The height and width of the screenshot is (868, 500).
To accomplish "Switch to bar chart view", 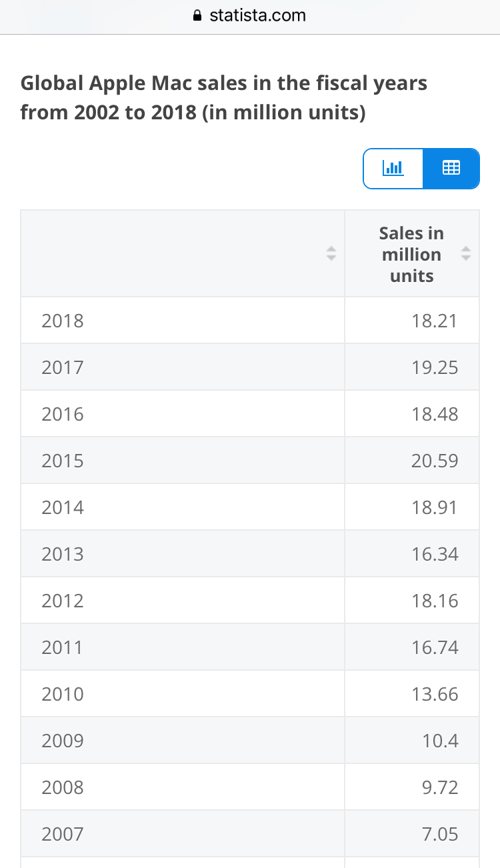I will (x=393, y=169).
